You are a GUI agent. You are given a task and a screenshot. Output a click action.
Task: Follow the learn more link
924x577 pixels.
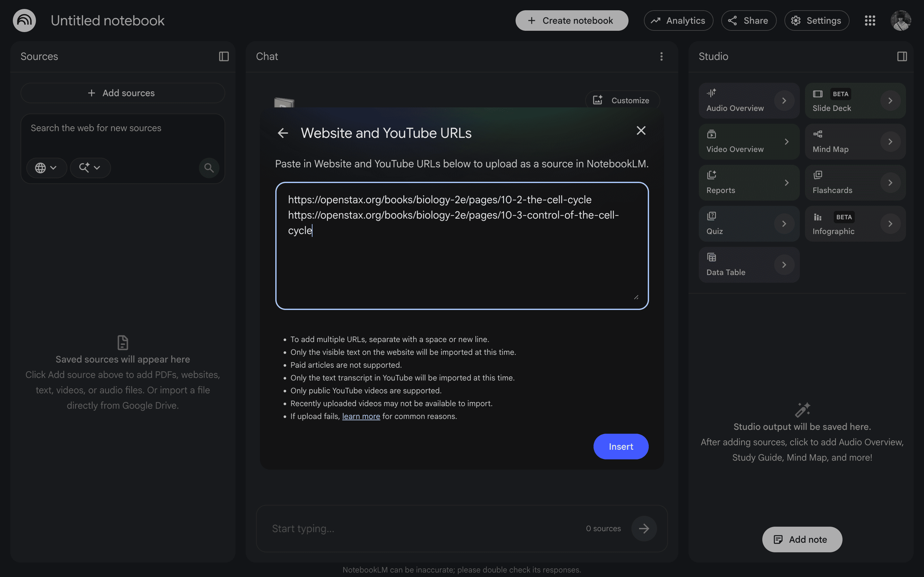pos(361,416)
